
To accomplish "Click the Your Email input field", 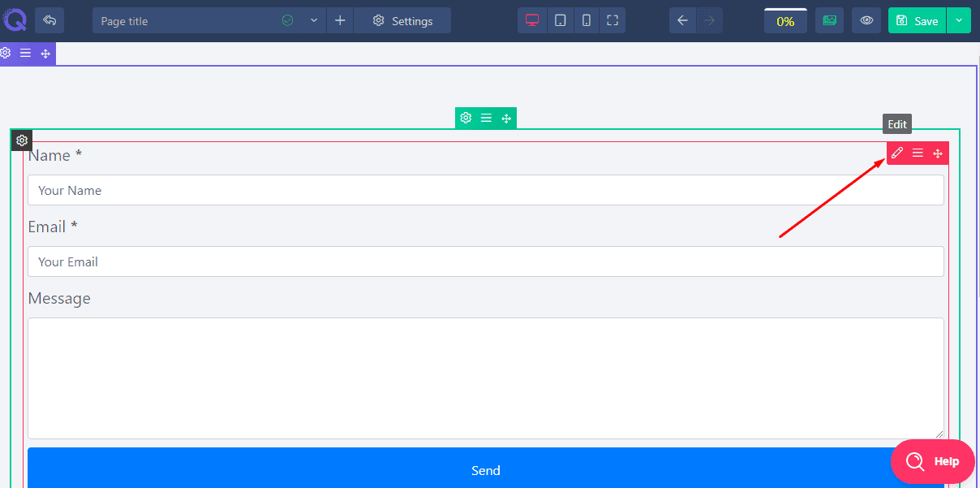I will pyautogui.click(x=486, y=261).
